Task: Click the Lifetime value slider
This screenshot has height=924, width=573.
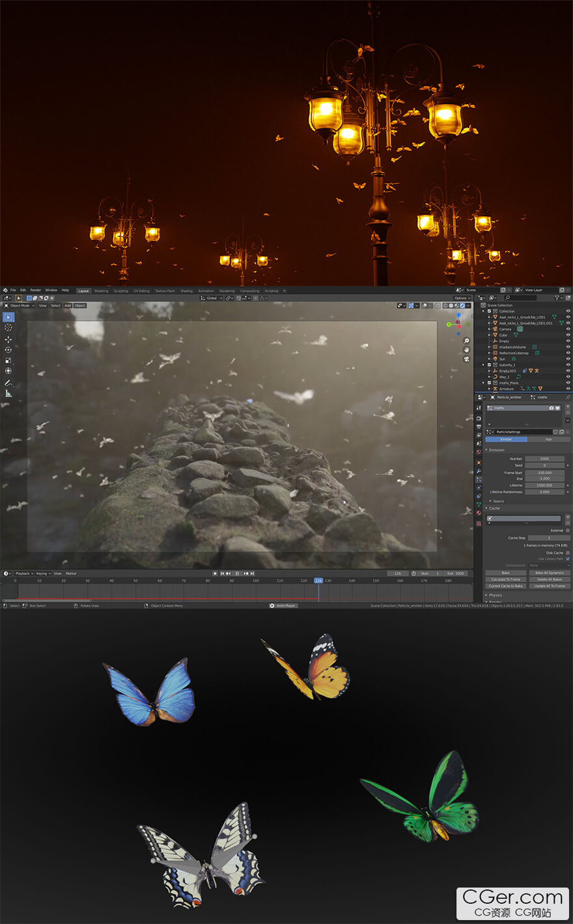Action: point(544,485)
